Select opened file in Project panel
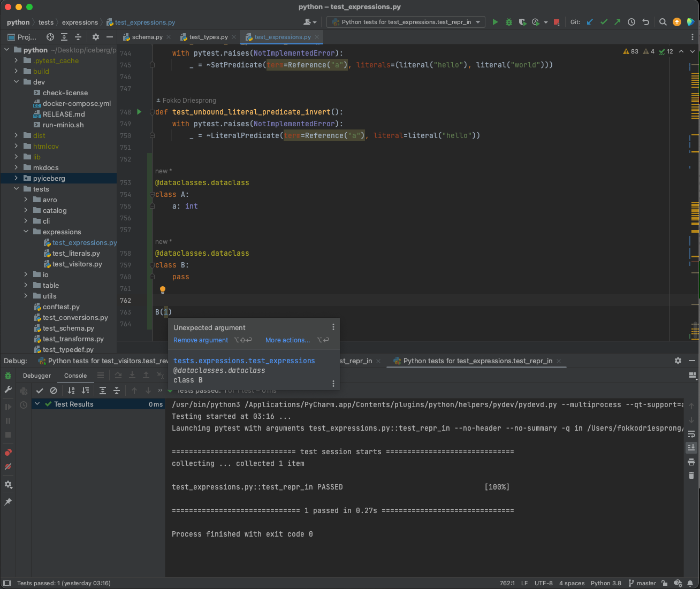Viewport: 700px width, 589px height. tap(50, 37)
